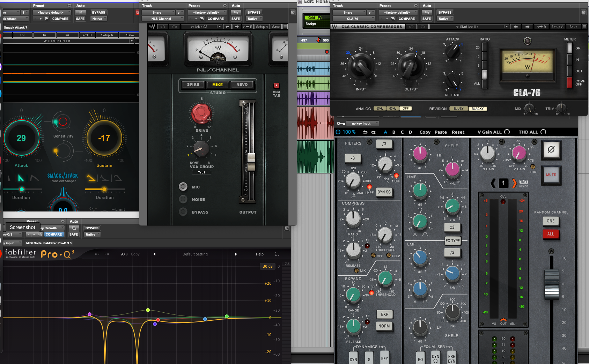Invert phase with the Ø button
This screenshot has height=364, width=589.
coord(551,150)
